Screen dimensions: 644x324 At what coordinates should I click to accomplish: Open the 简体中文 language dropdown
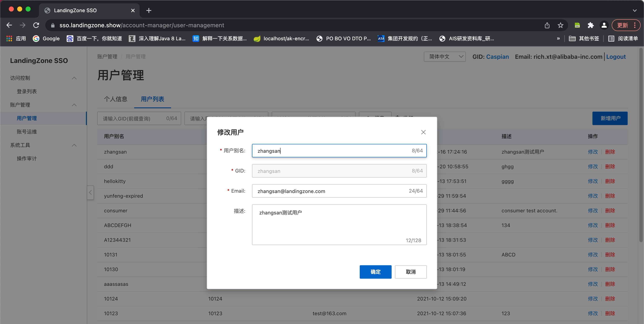444,57
